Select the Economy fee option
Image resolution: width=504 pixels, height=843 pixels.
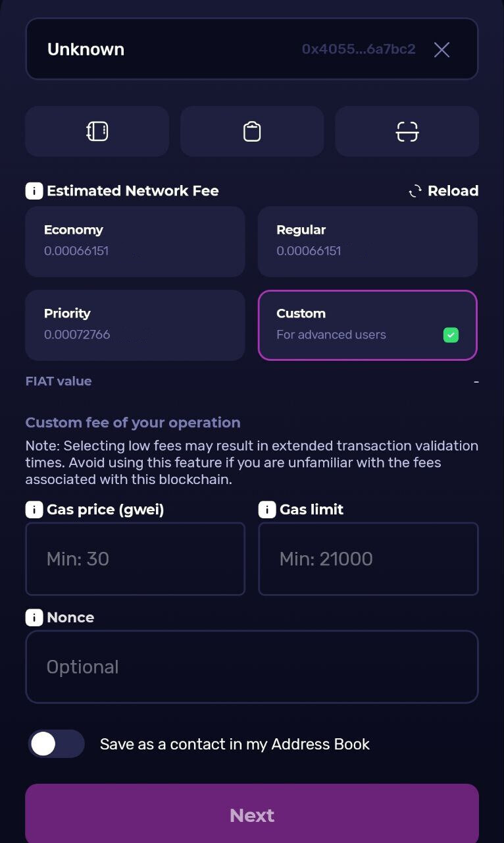tap(135, 241)
